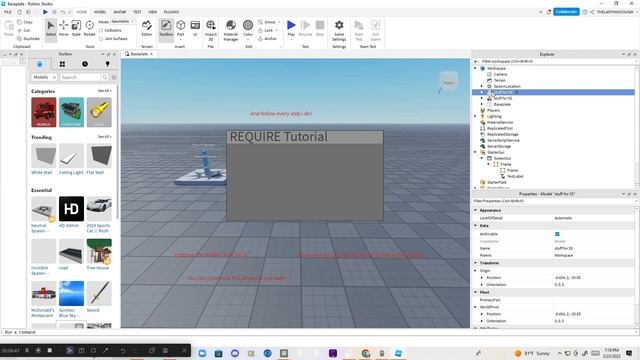Viewport: 640px width, 360px height.
Task: Open the Models category dropdown in Toolbox
Action: (44, 77)
